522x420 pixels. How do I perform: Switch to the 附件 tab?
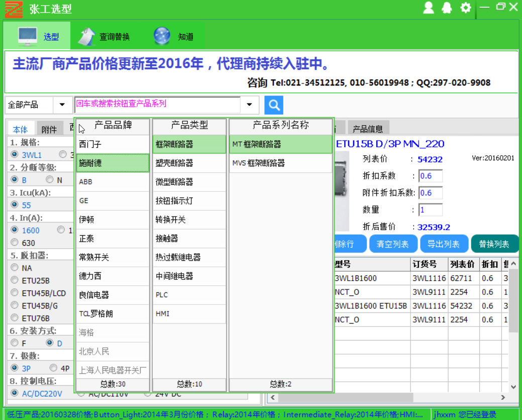coord(49,130)
